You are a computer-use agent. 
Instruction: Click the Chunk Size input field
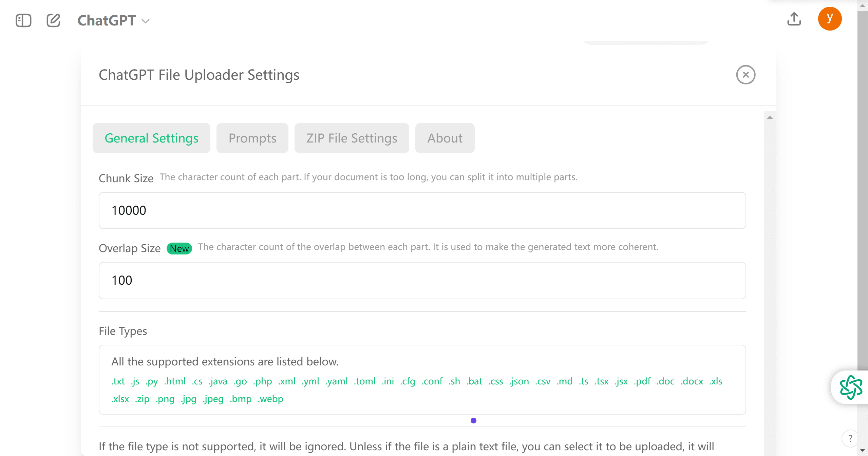click(422, 211)
